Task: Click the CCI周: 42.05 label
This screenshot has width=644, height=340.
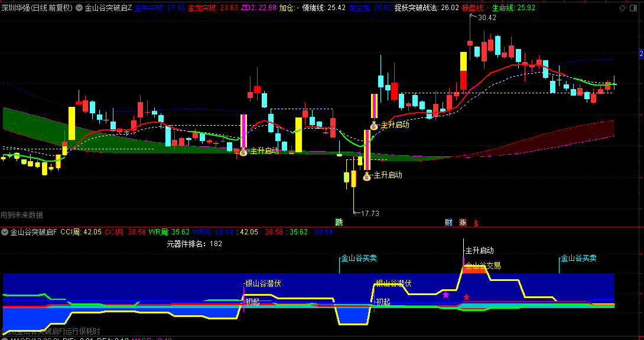Action: 81,232
